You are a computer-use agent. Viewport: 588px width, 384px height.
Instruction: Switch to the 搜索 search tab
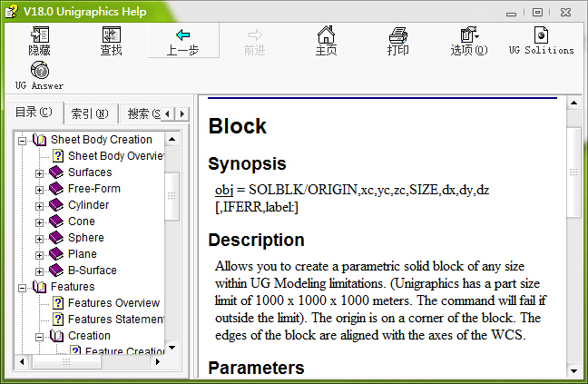pos(144,113)
